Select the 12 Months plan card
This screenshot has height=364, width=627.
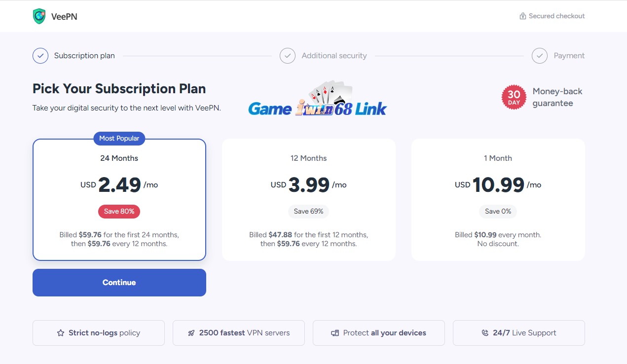(308, 200)
